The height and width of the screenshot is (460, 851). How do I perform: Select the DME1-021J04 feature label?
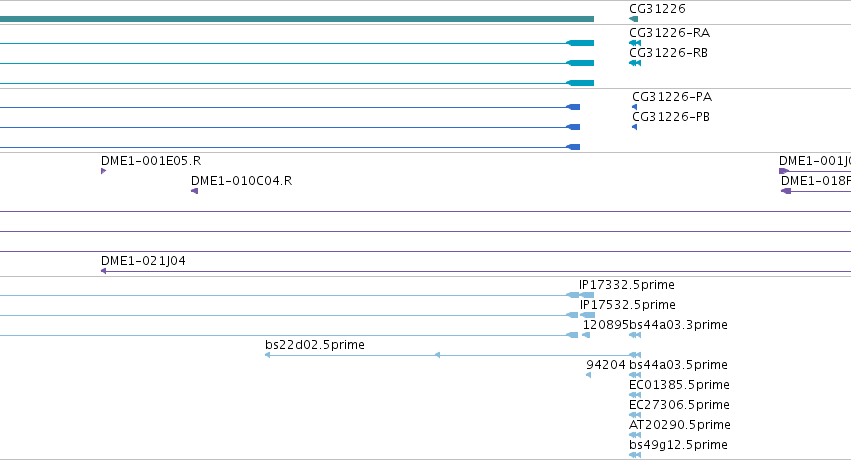click(x=143, y=260)
